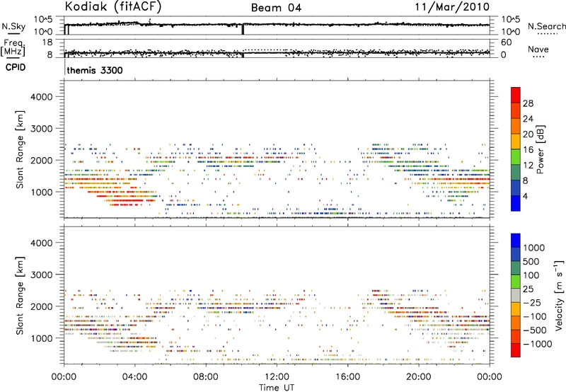Click the red top segment of power colorbar
The image size is (566, 392).
point(516,96)
